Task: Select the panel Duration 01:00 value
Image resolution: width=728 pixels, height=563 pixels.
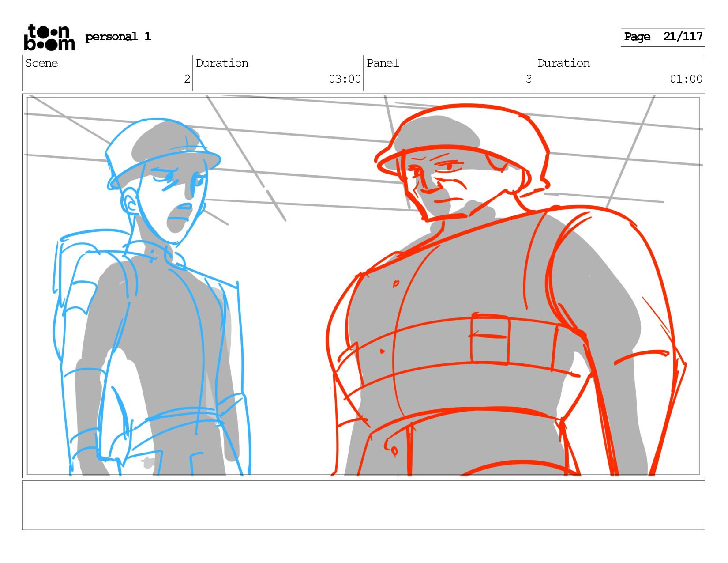Action: click(x=686, y=79)
